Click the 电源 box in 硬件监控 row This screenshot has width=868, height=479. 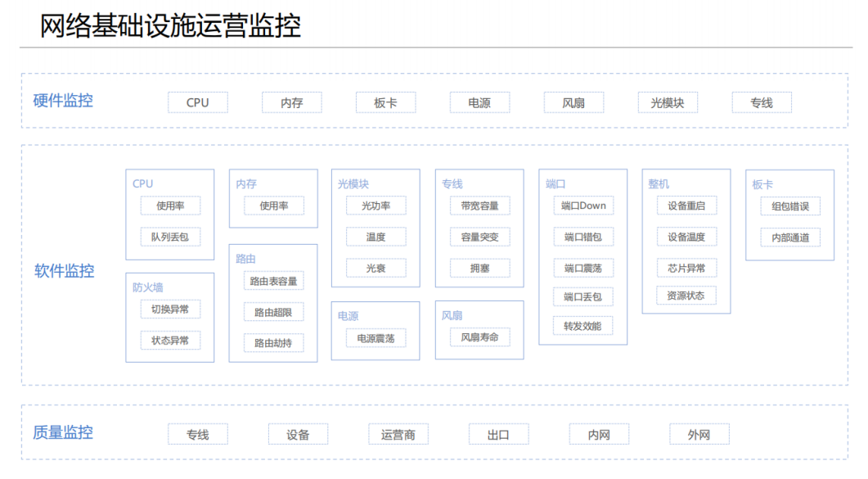point(479,102)
